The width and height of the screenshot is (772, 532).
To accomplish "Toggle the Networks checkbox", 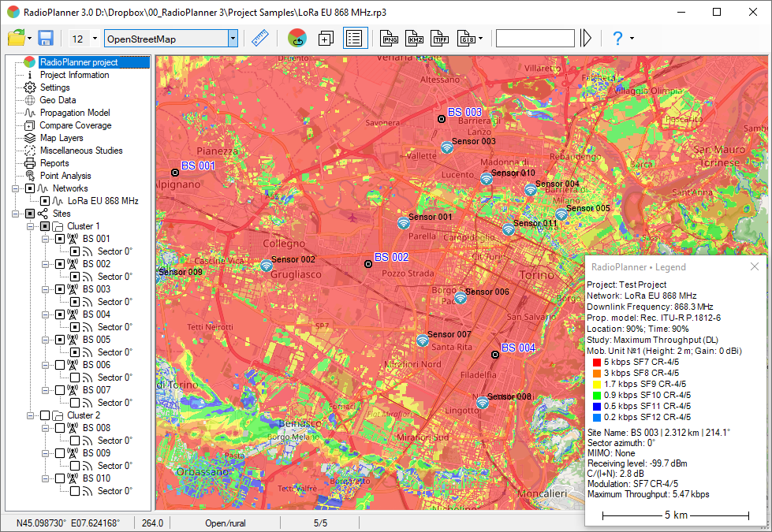I will pos(30,188).
